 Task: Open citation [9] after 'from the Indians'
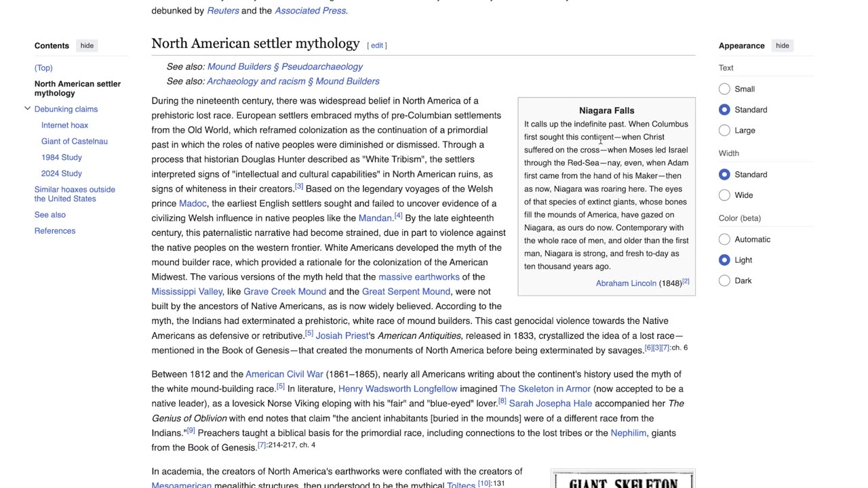(x=191, y=430)
